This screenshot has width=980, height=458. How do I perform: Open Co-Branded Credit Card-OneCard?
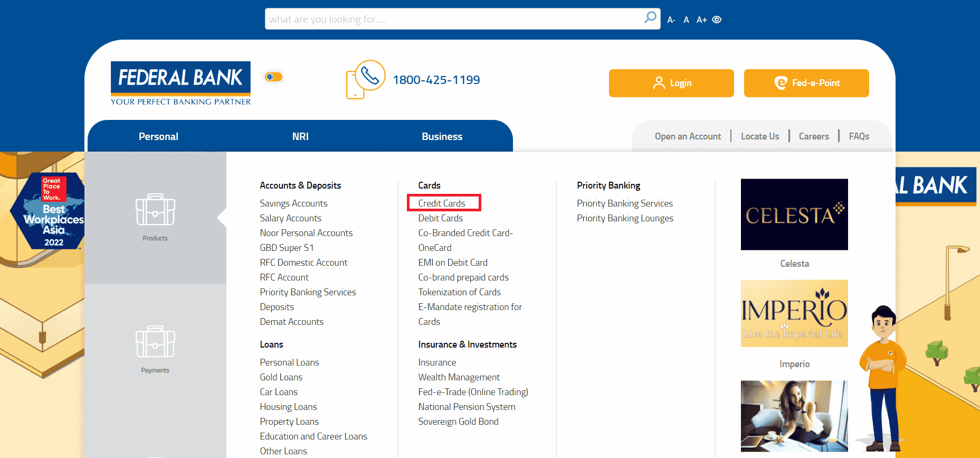[465, 240]
